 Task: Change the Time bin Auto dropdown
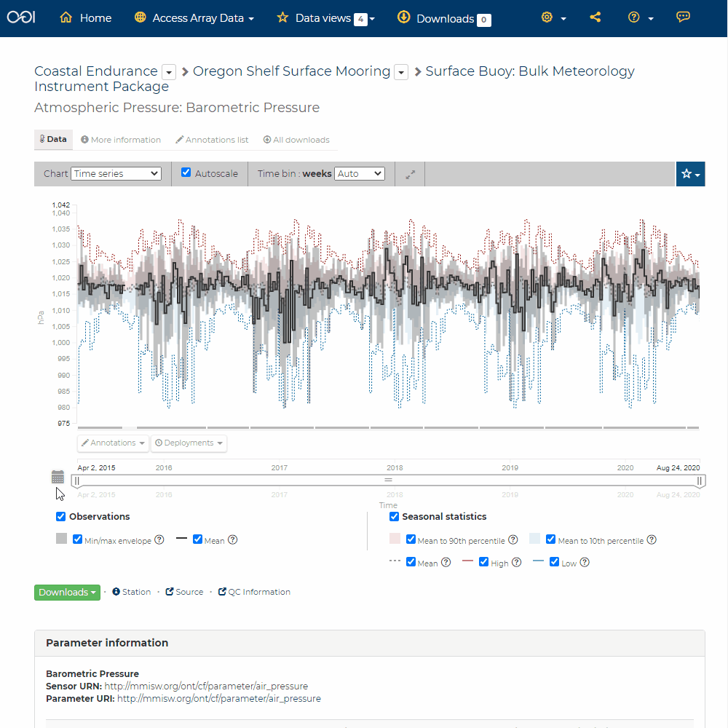(x=359, y=173)
